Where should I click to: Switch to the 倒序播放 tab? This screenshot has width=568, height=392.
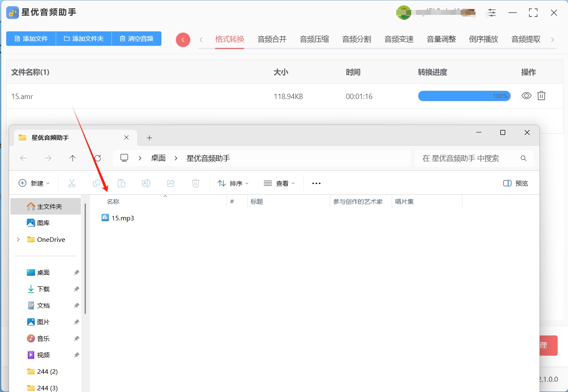point(483,39)
